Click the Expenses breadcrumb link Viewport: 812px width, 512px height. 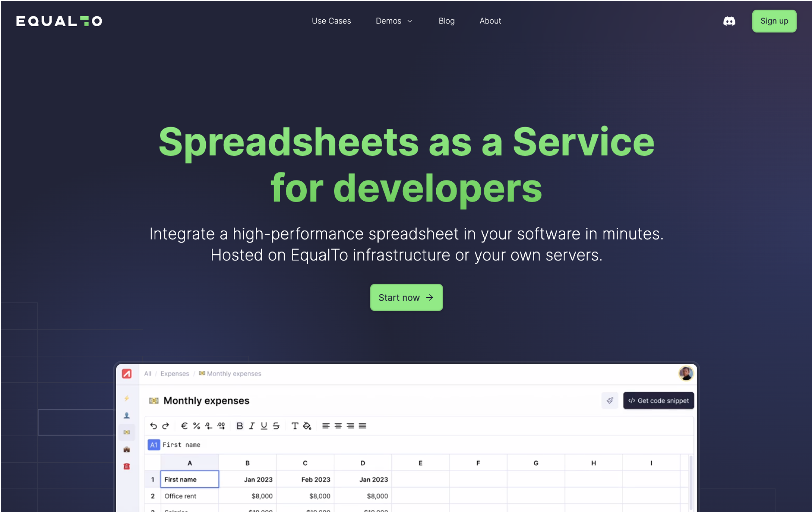175,374
